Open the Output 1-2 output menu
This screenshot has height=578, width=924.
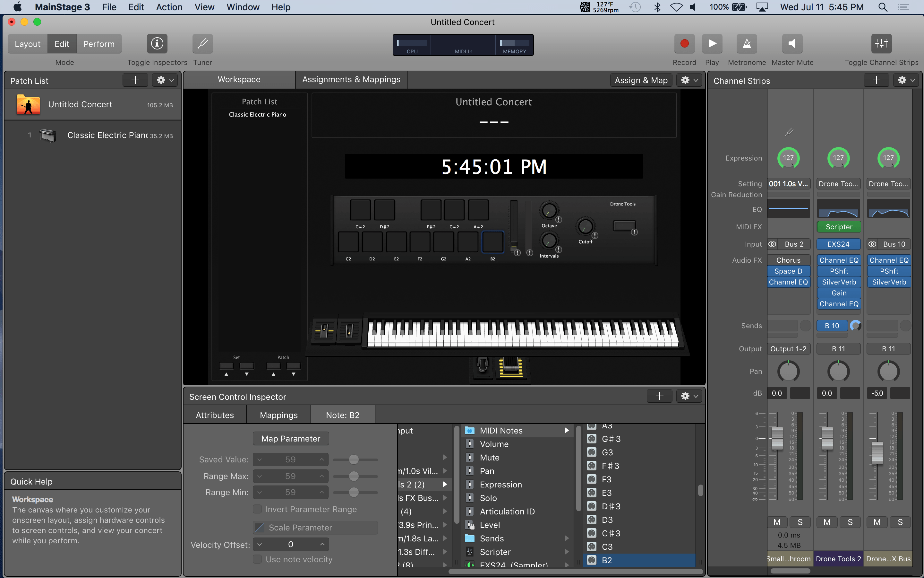pyautogui.click(x=789, y=349)
